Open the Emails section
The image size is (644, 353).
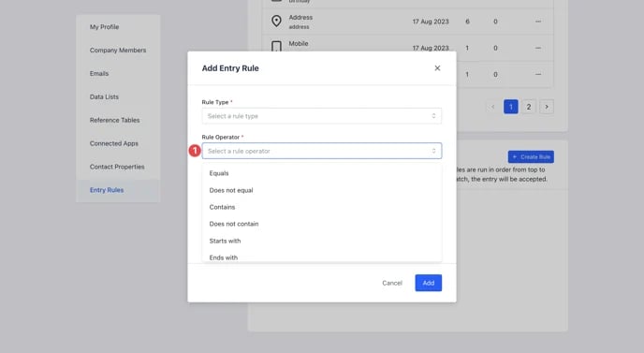click(x=99, y=74)
